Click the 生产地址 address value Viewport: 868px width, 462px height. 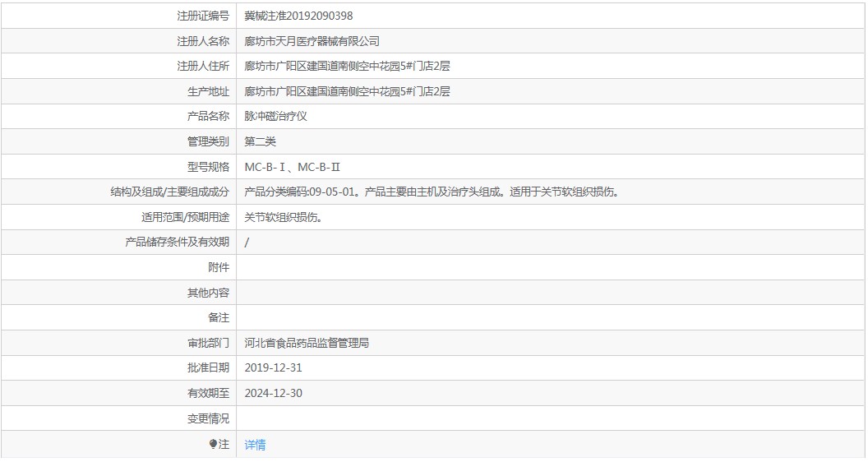point(347,91)
